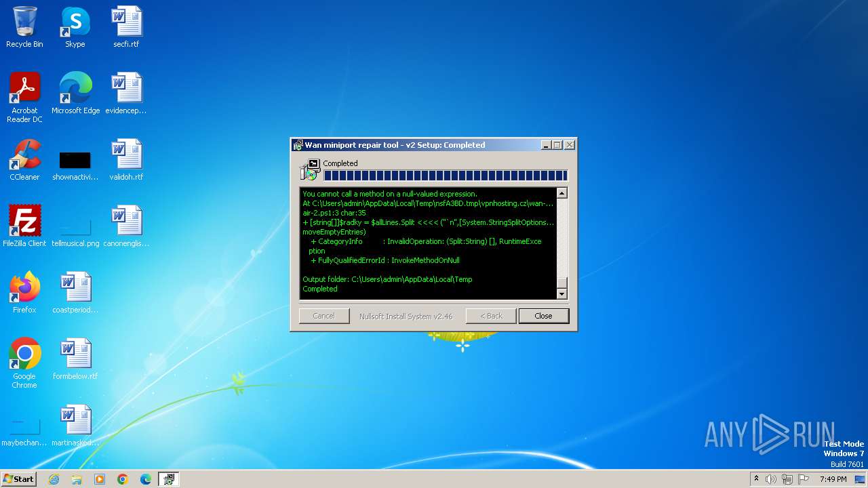
Task: Open the Firefox desktop shortcut
Action: [24, 293]
